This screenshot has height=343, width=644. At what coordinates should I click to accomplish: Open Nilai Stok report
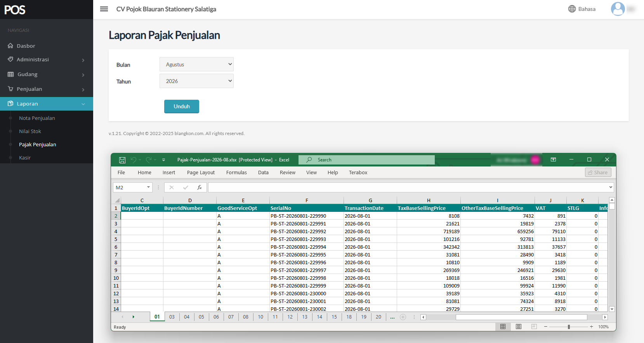point(30,131)
